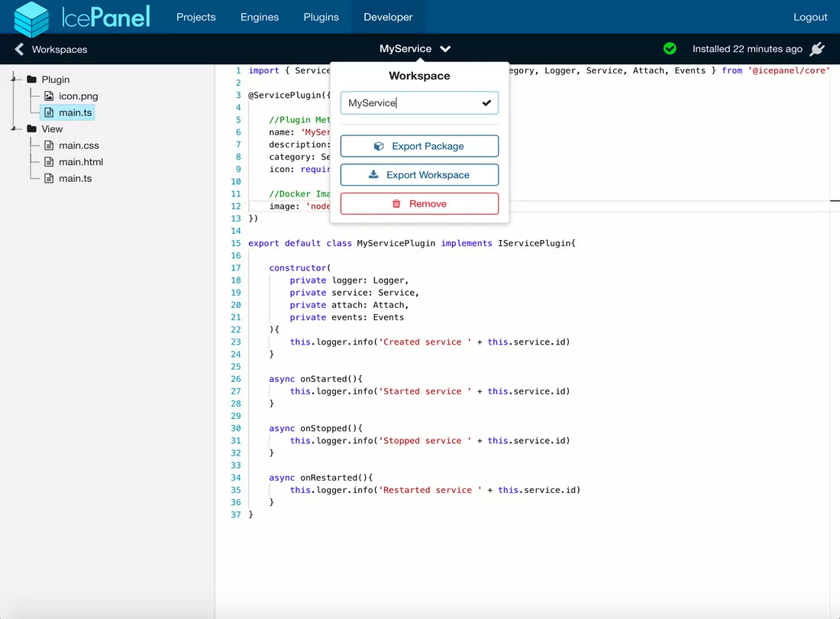The width and height of the screenshot is (840, 619).
Task: Switch to the Projects tab
Action: point(195,16)
